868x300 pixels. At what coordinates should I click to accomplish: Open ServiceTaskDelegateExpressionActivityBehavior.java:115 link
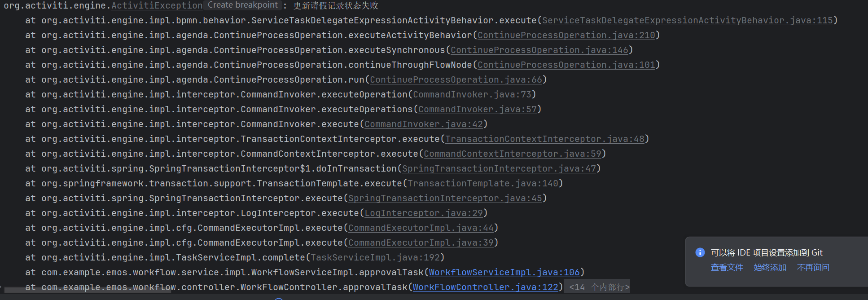(687, 21)
